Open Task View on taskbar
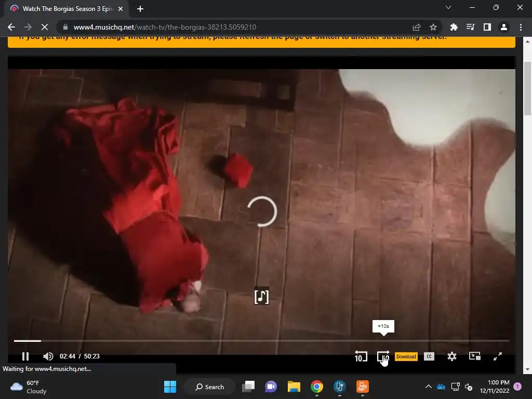Image resolution: width=532 pixels, height=399 pixels. (x=248, y=387)
